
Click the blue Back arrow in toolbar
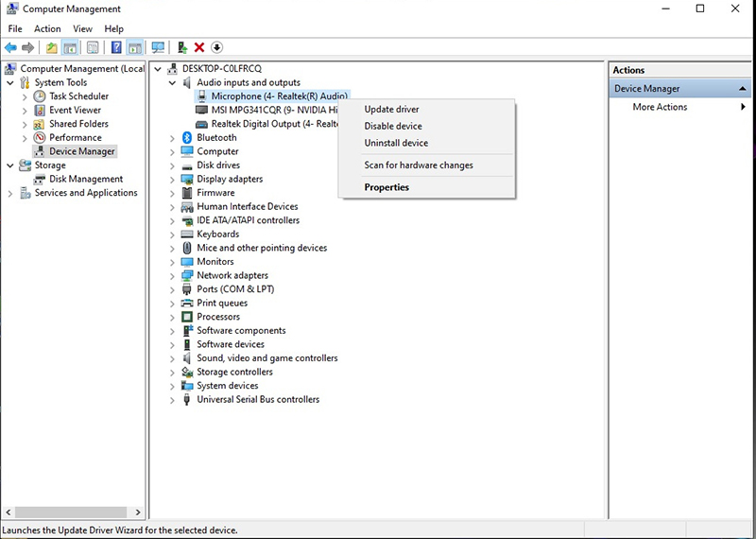[x=10, y=47]
